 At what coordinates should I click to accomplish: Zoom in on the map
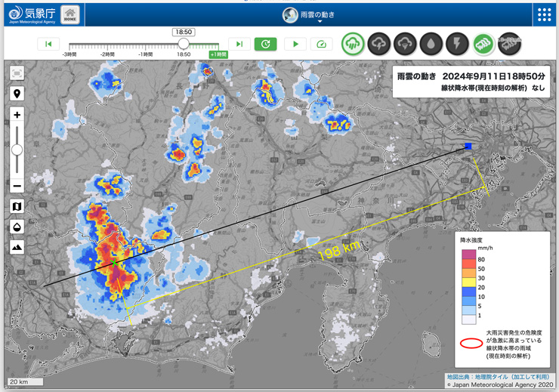[17, 115]
